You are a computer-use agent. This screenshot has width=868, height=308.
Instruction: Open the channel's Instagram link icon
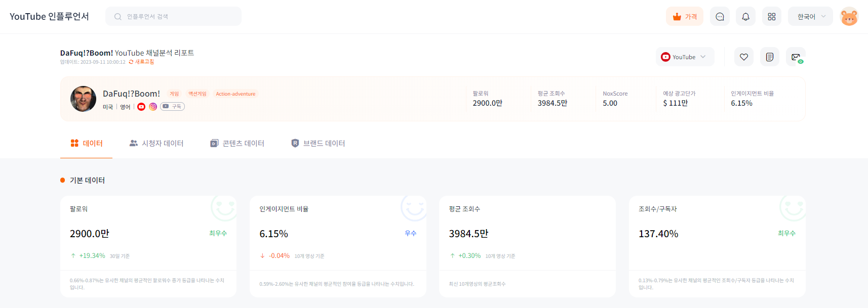[153, 106]
